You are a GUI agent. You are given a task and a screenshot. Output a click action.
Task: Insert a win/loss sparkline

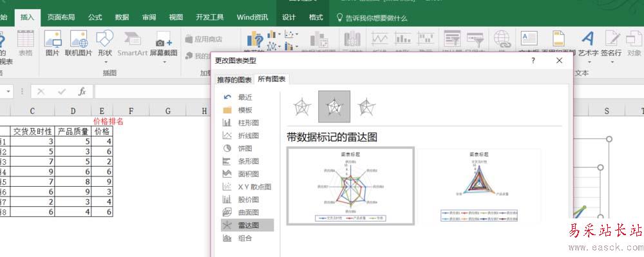426,39
